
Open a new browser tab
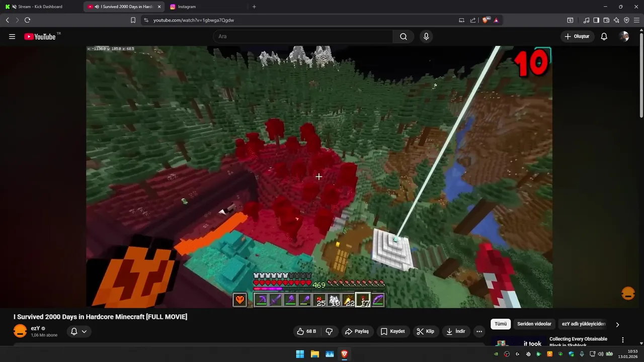(254, 7)
